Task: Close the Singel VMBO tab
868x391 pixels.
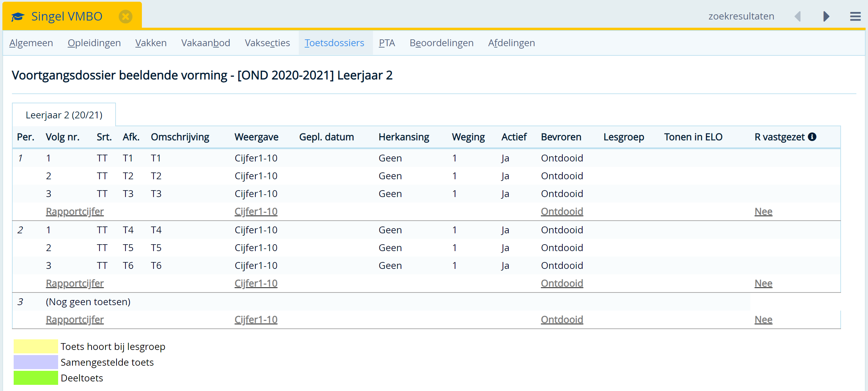Action: point(125,16)
